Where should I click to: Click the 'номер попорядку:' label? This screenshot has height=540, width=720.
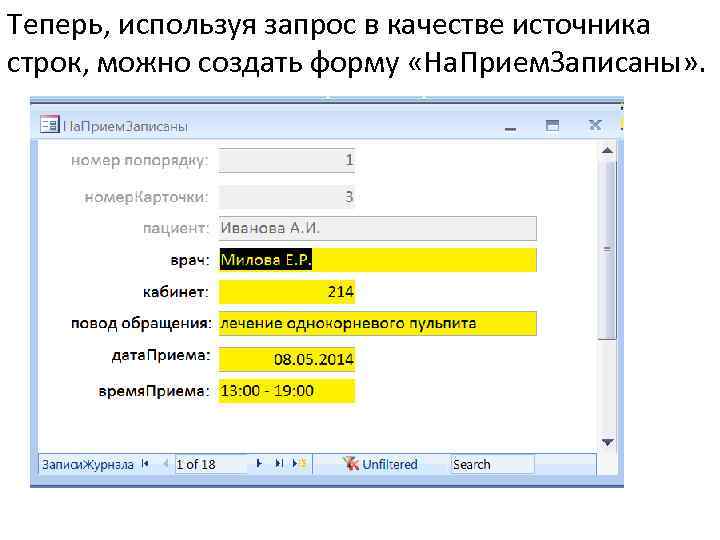140,161
